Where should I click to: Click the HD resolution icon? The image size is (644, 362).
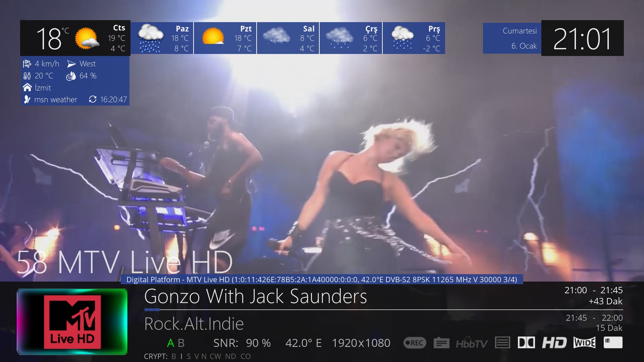pos(554,343)
